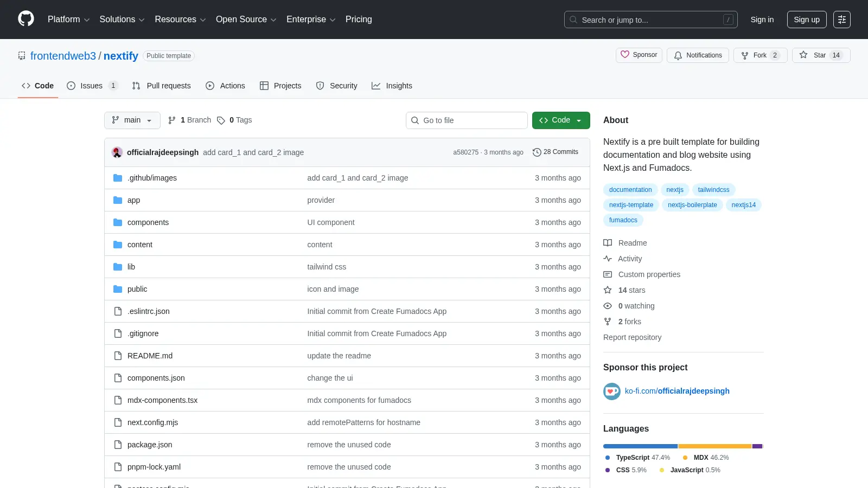The width and height of the screenshot is (868, 488).
Task: Open the .eslintrc.json file
Action: tap(149, 311)
